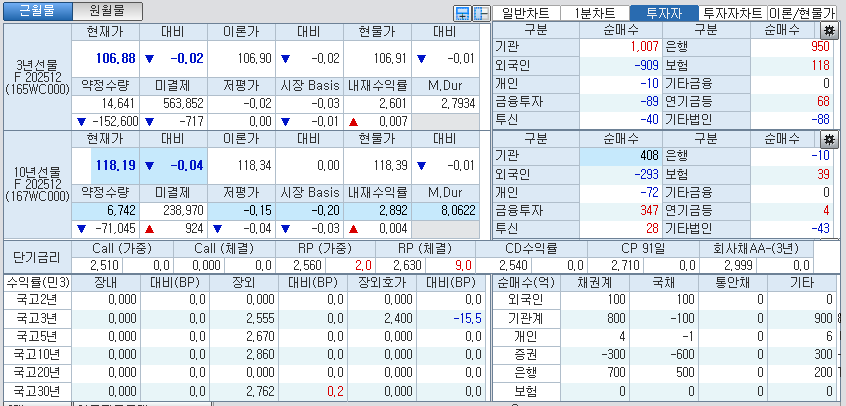846x406 pixels.
Task: Click 국고3년 장외호가 2.400
Action: [399, 319]
